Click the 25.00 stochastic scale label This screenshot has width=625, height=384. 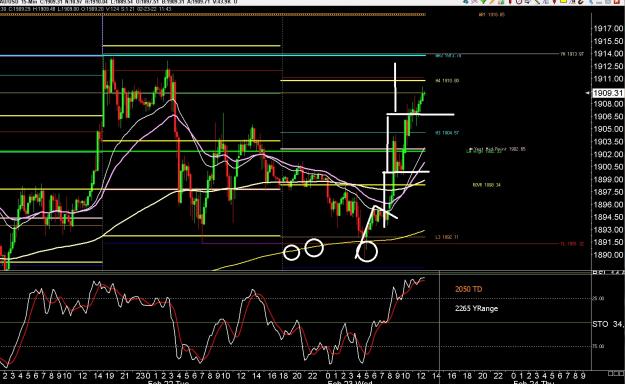(598, 298)
